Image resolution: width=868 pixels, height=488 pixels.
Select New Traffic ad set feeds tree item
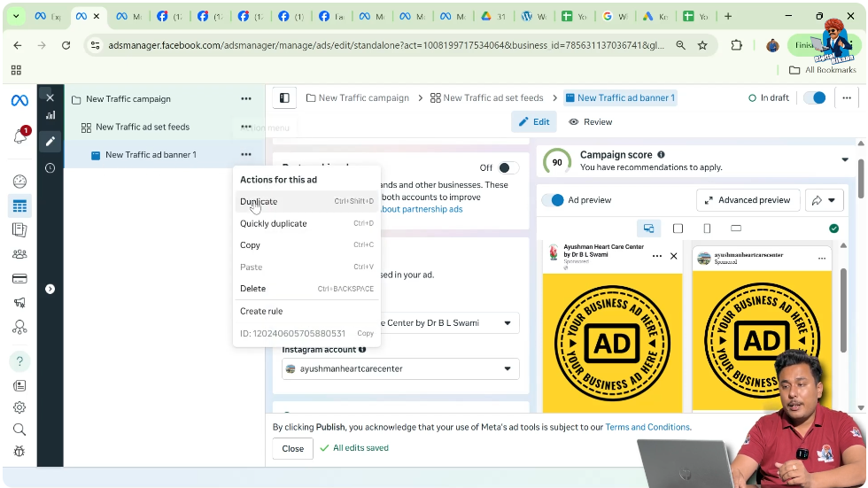point(143,128)
